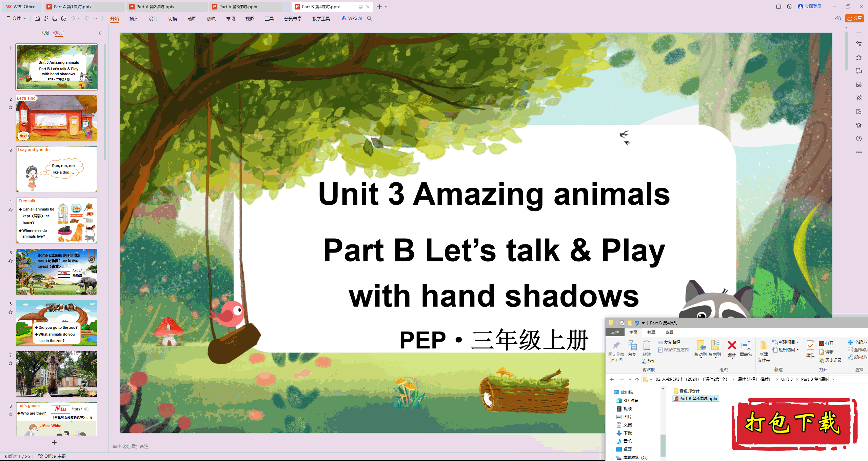The image size is (868, 461).
Task: Expand the quick access toolbar customize arrow
Action: coord(96,18)
